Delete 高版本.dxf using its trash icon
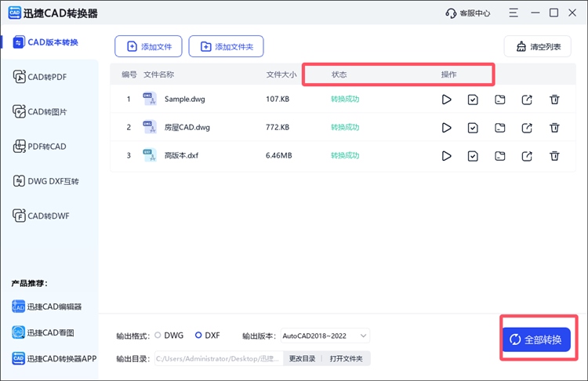This screenshot has width=588, height=381. click(x=554, y=156)
